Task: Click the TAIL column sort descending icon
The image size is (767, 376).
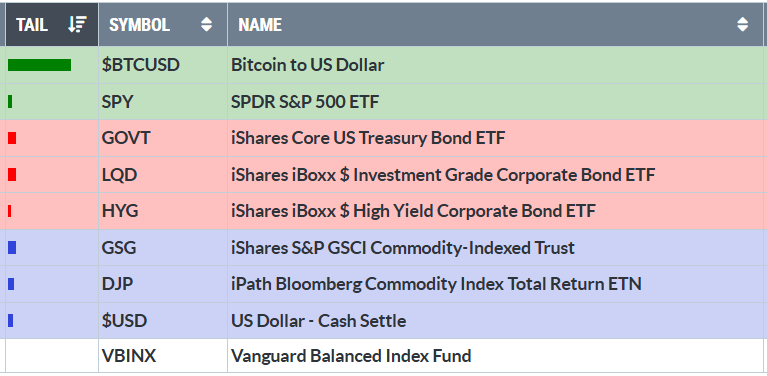Action: 77,24
